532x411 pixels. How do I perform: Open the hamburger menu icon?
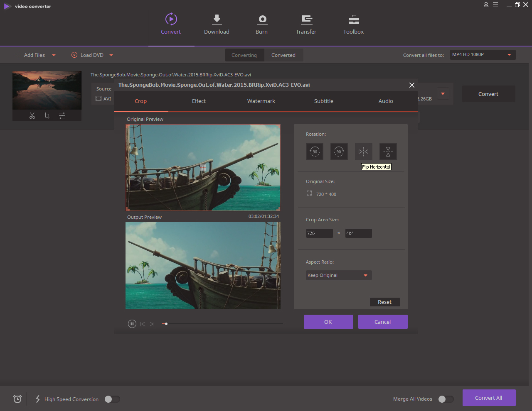click(495, 5)
